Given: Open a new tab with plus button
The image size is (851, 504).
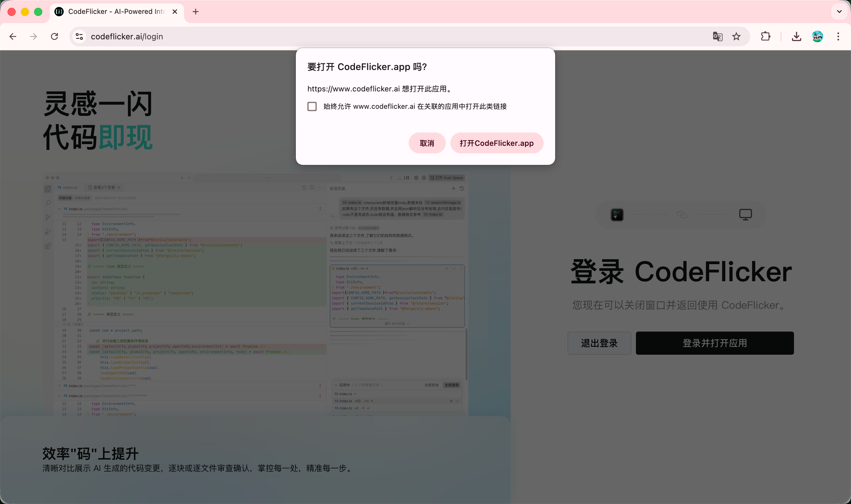Looking at the screenshot, I should pos(196,12).
